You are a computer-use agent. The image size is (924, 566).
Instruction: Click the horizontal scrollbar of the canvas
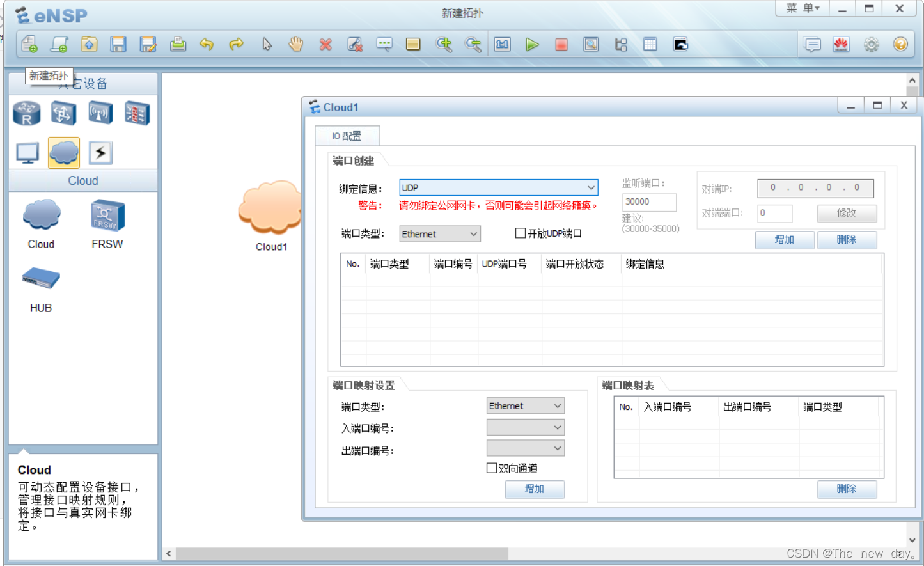click(x=342, y=554)
